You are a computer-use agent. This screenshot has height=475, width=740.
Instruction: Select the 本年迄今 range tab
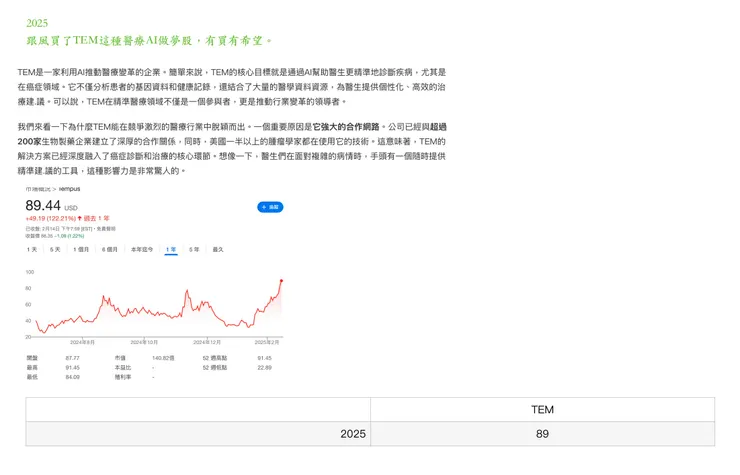[x=142, y=249]
